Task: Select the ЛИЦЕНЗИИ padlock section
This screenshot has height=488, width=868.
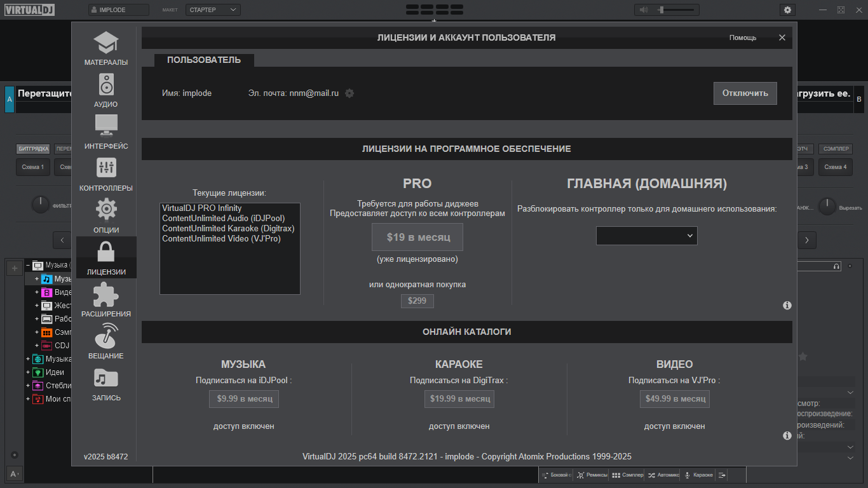Action: coord(106,257)
